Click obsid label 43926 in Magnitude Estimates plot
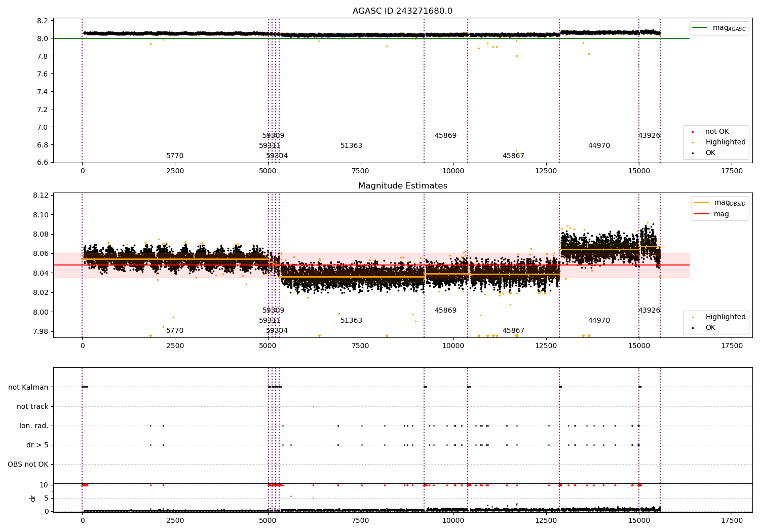760x532 pixels. point(649,311)
